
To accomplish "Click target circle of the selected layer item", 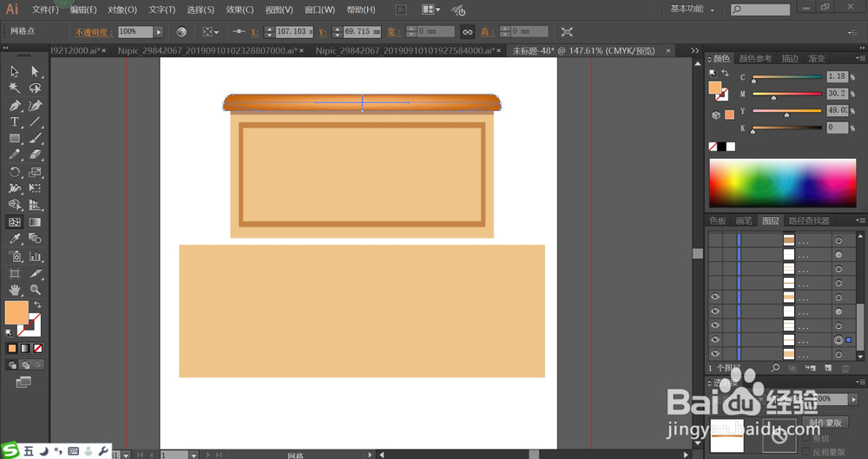I will (x=838, y=340).
